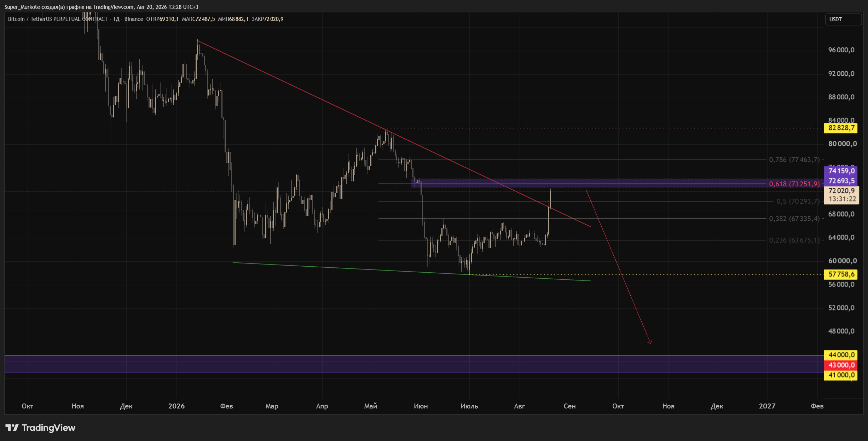Click the USDT currency label box
The width and height of the screenshot is (868, 441).
click(843, 19)
